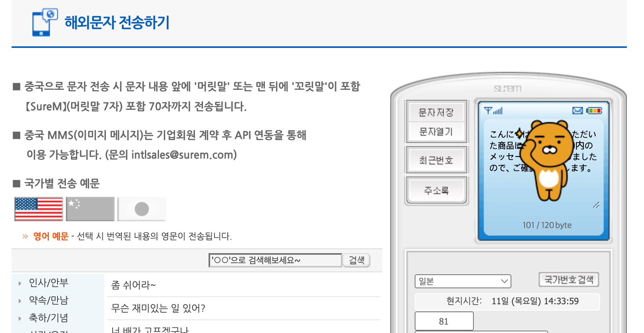Open the 주소록 address book
The width and height of the screenshot is (644, 333).
pos(436,190)
